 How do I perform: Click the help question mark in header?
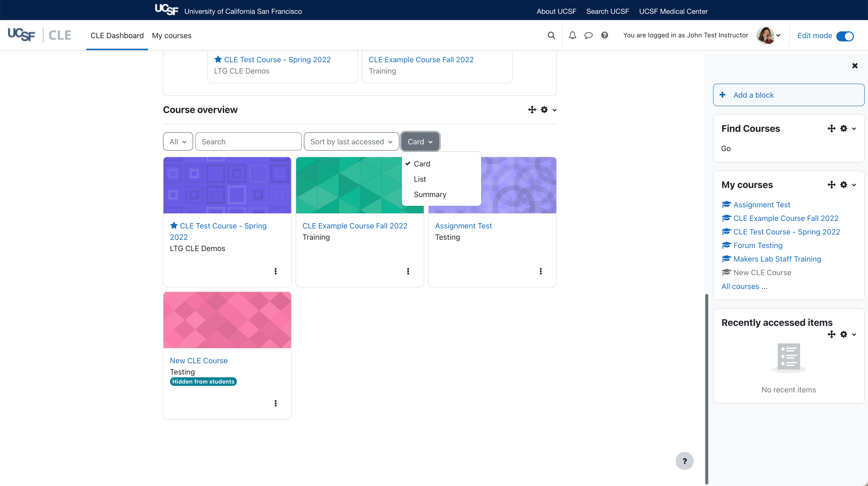605,35
